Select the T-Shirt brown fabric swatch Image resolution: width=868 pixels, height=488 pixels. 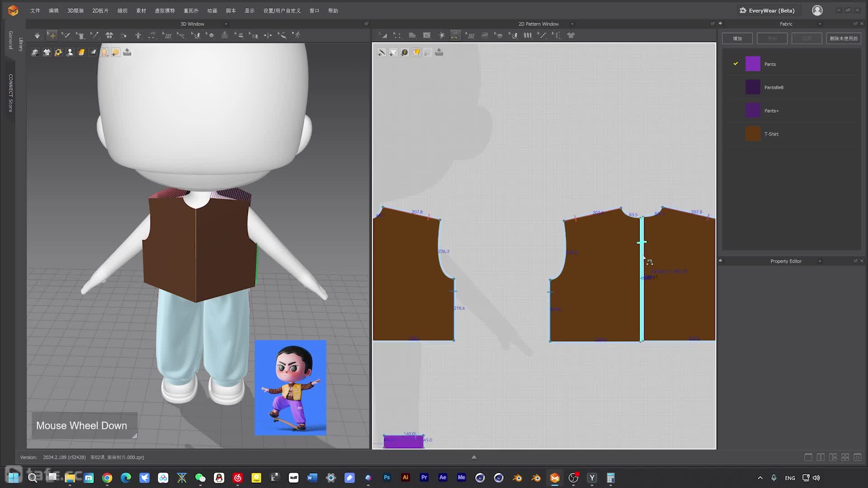point(753,134)
